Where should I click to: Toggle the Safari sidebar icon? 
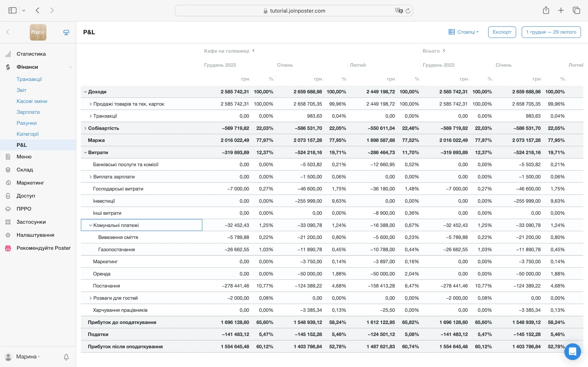click(12, 10)
